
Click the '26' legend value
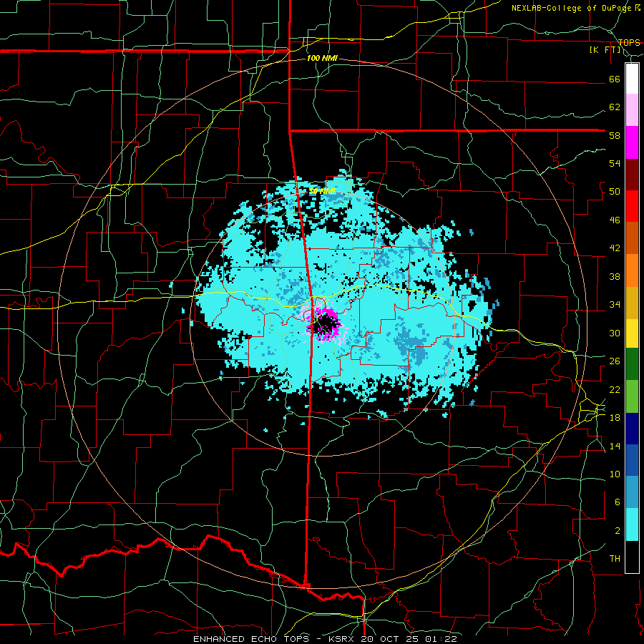coord(615,361)
